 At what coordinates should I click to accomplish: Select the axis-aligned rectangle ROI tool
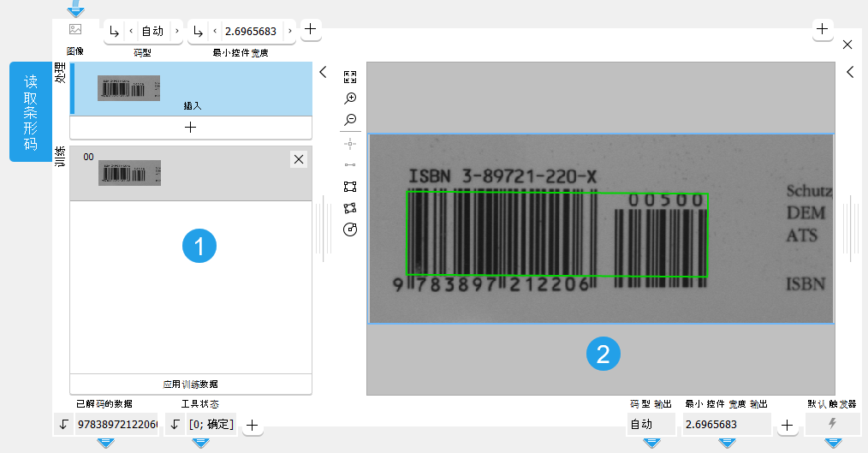point(349,186)
